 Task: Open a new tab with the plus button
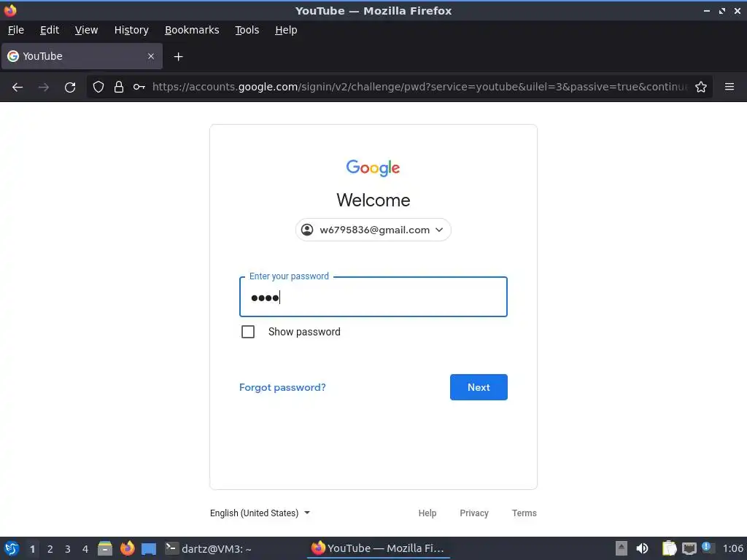point(178,57)
